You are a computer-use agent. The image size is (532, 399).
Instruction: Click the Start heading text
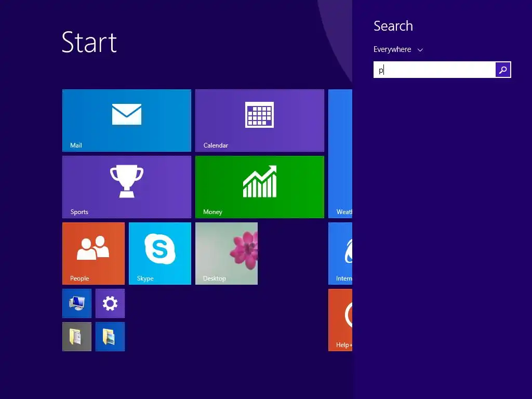[x=89, y=43]
